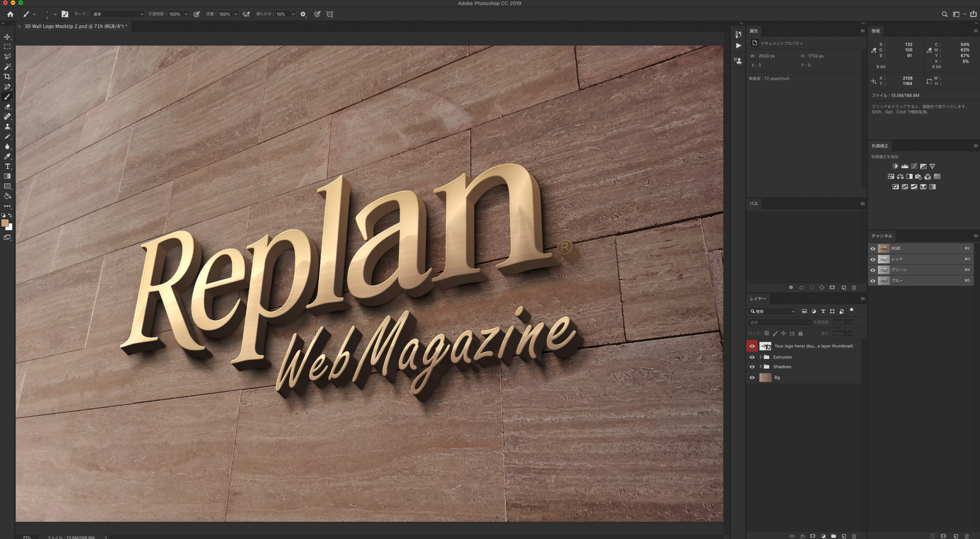Screen dimensions: 980x539
Task: Select the Magic Wand tool
Action: pos(7,67)
